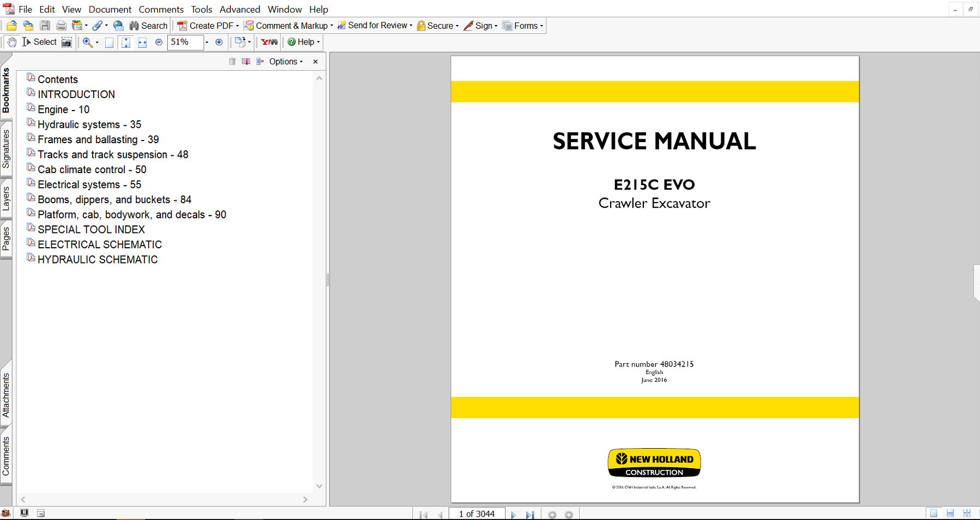Open the INTRODUCTION bookmark
The height and width of the screenshot is (520, 980).
click(x=76, y=94)
